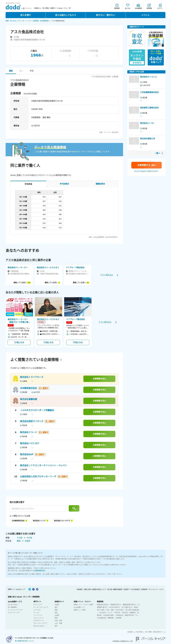Select the 職種別割合 tab
Viewport: 171px width, 644px height.
[x=100, y=184]
